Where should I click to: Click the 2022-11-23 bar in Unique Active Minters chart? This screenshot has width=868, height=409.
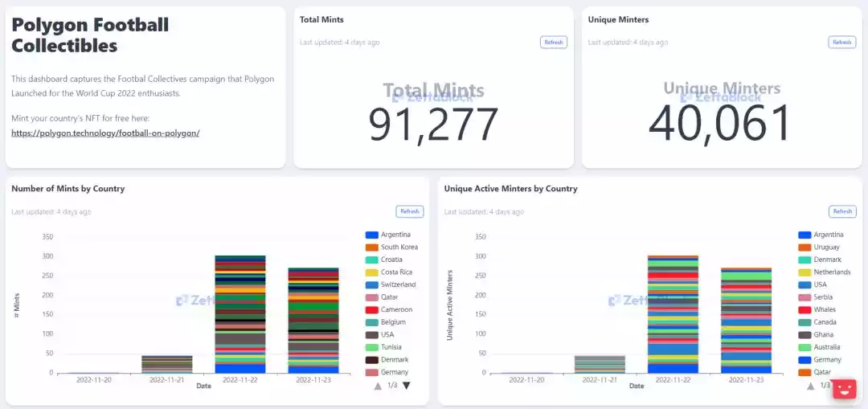[746, 320]
